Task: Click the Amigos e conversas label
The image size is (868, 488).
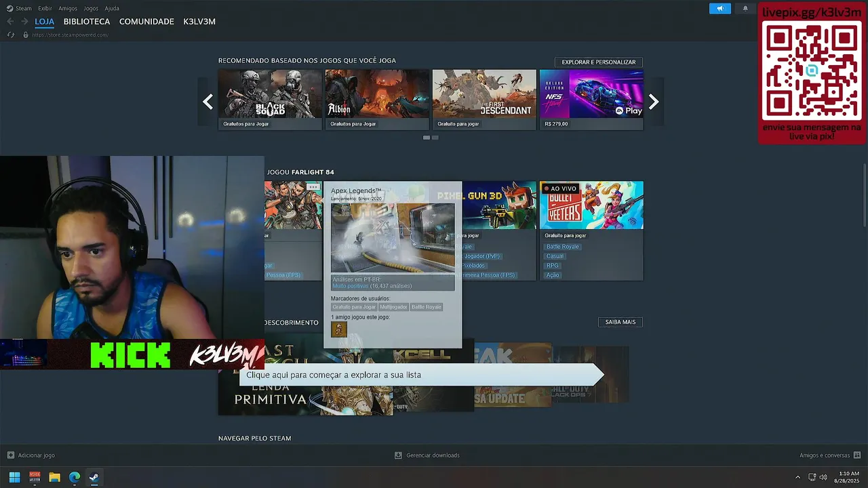Action: 825,455
